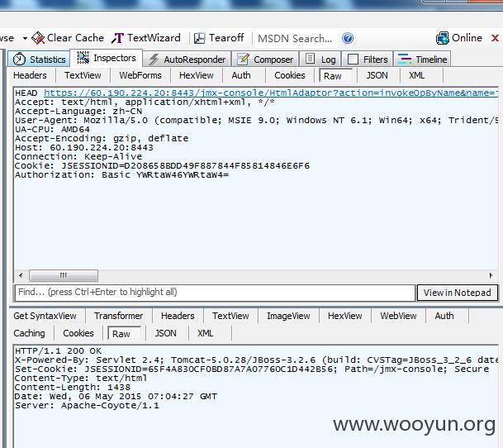Select request Raw inspector tab

335,76
